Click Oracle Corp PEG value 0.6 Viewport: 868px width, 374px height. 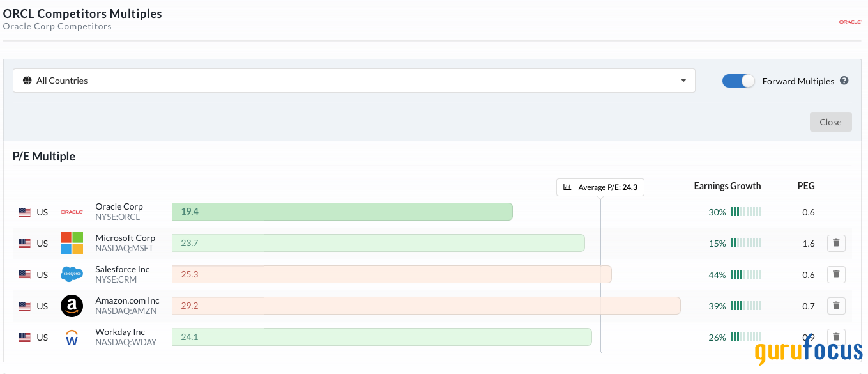coord(809,212)
